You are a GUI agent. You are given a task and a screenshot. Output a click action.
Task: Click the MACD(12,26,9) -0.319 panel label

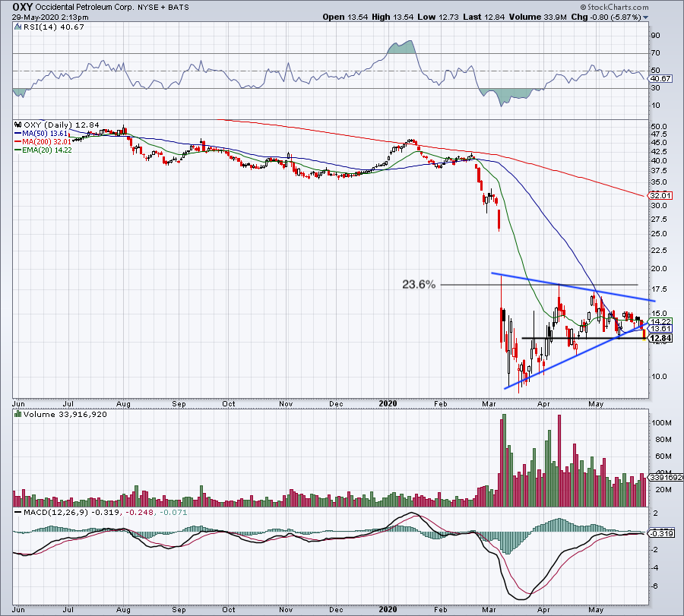[71, 512]
